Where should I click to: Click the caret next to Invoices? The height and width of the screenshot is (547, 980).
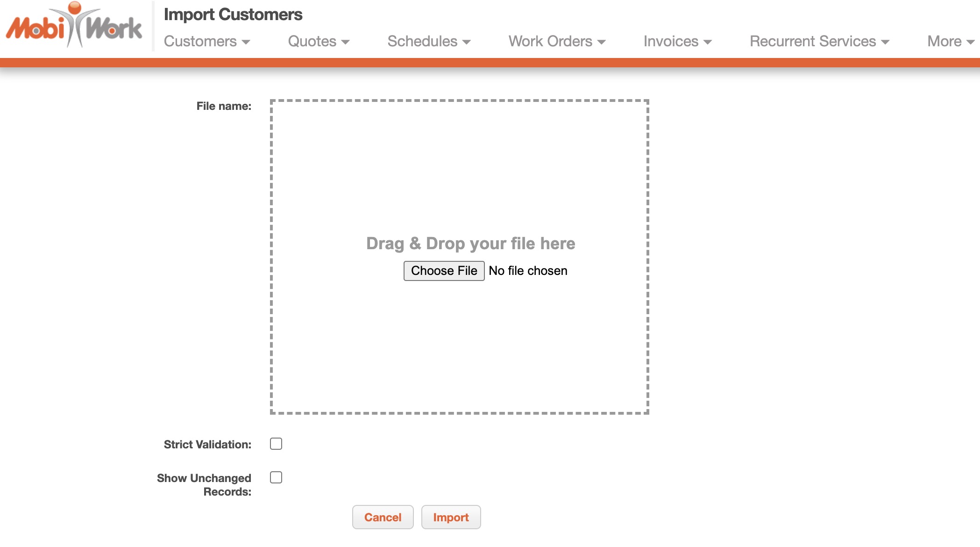tap(708, 42)
